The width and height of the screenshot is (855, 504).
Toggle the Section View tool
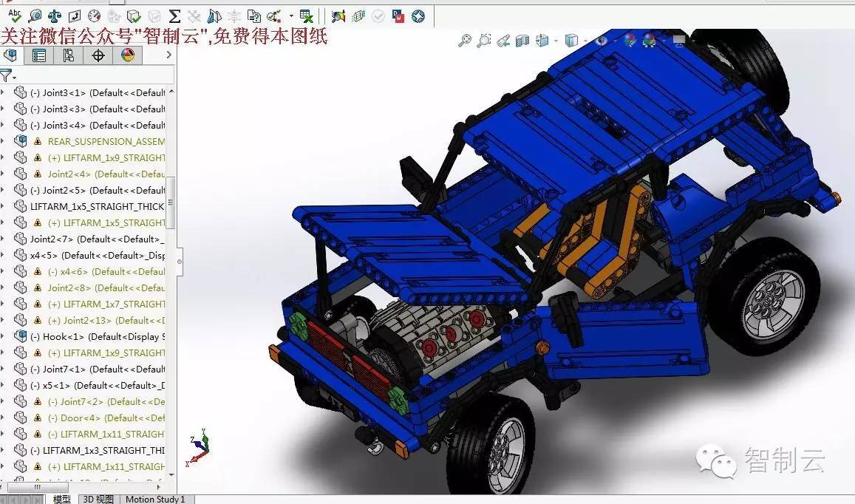pyautogui.click(x=522, y=41)
